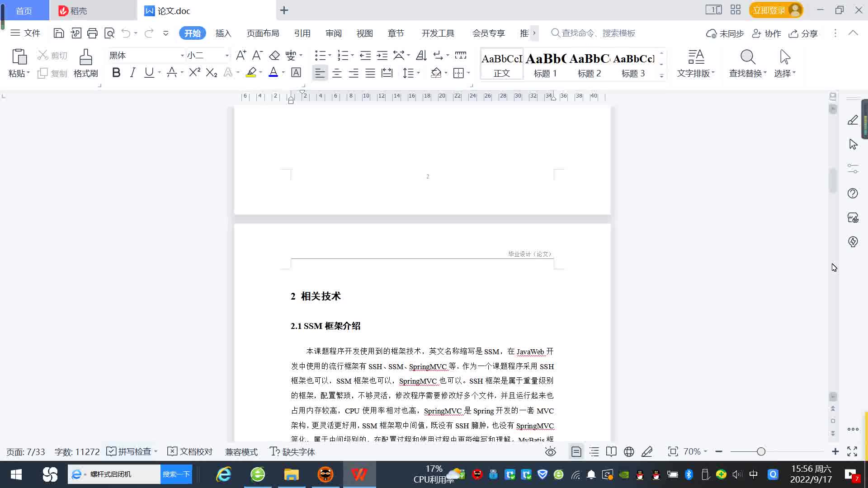Apply the 标题 1 style

[545, 65]
